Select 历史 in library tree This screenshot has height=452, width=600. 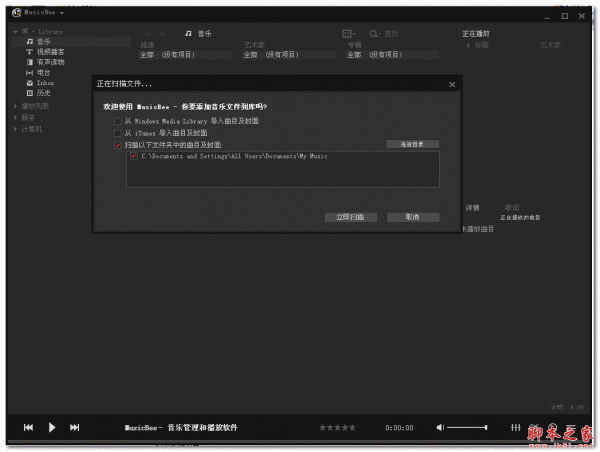(43, 93)
